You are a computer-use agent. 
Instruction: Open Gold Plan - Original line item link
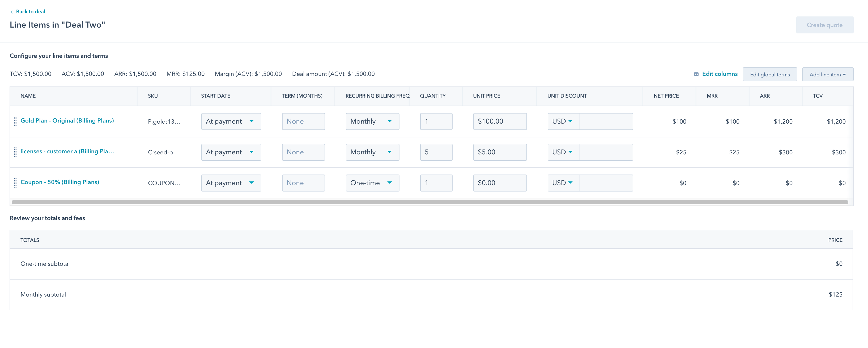67,120
